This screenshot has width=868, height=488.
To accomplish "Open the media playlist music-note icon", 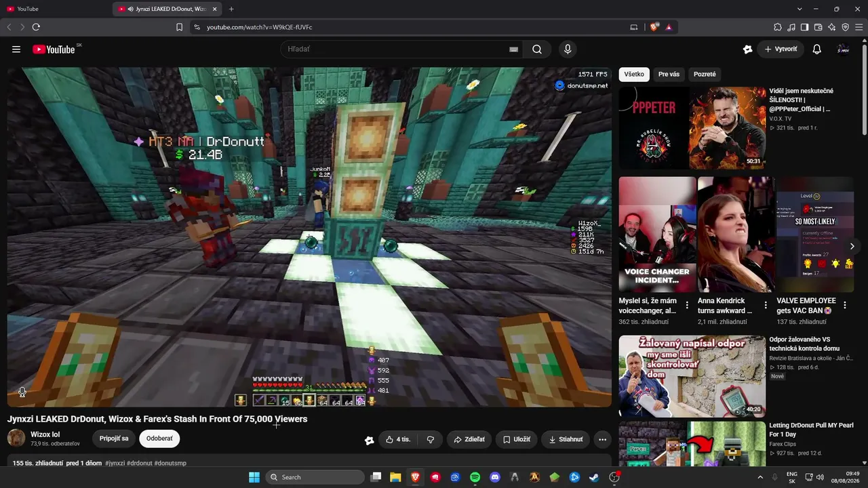I will (x=791, y=27).
